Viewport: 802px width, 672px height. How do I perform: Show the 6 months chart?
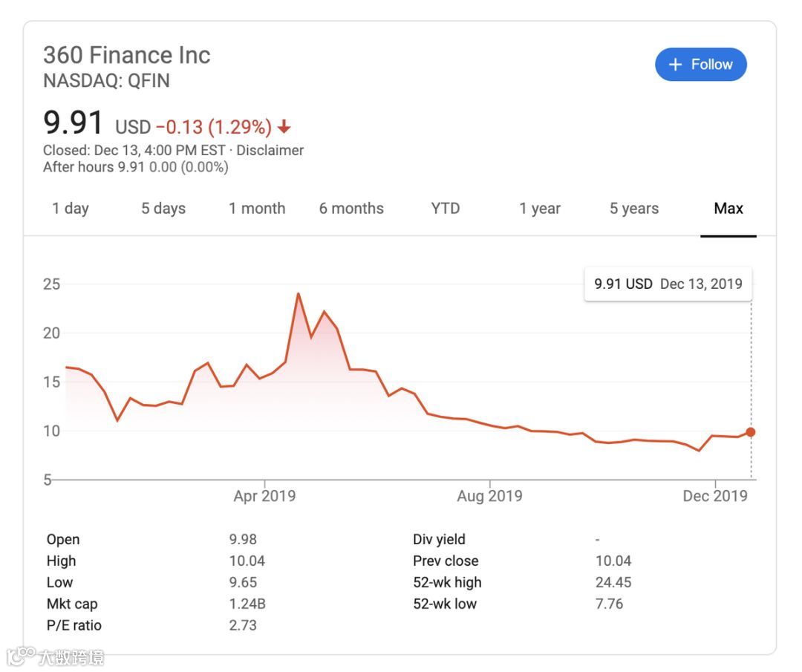click(351, 209)
